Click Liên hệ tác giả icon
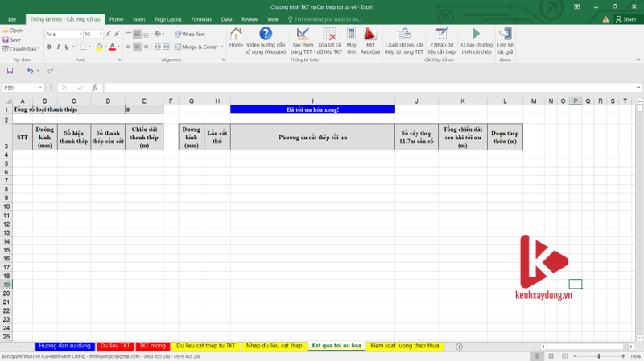The height and width of the screenshot is (361, 644). point(505,38)
